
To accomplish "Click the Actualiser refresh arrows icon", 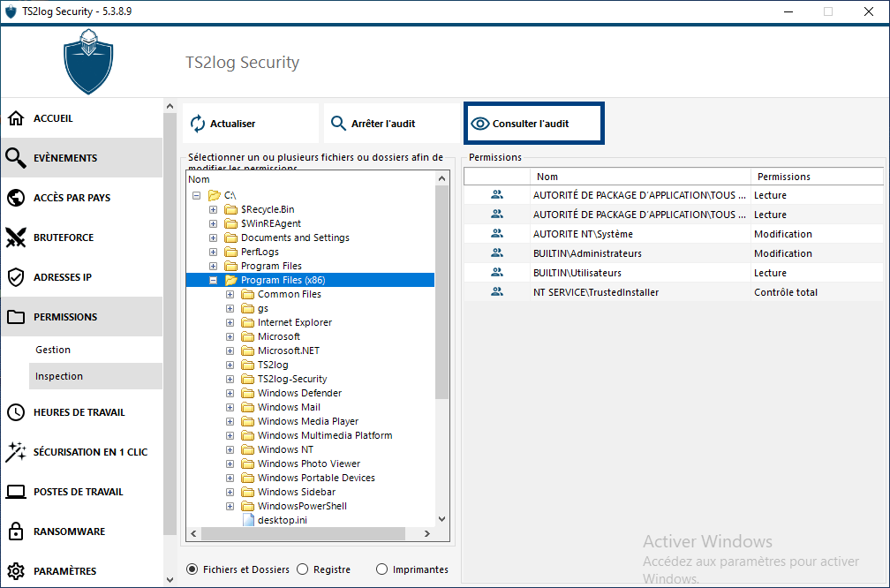I will 198,124.
